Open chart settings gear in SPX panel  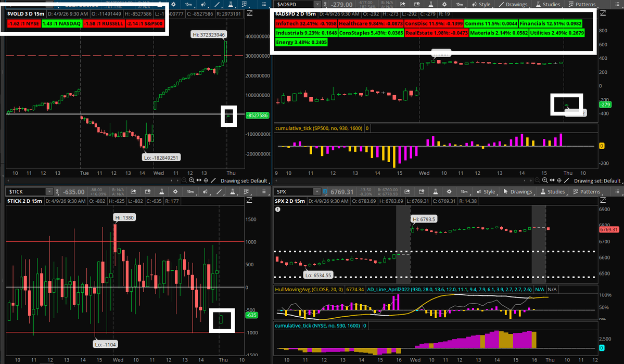point(449,192)
